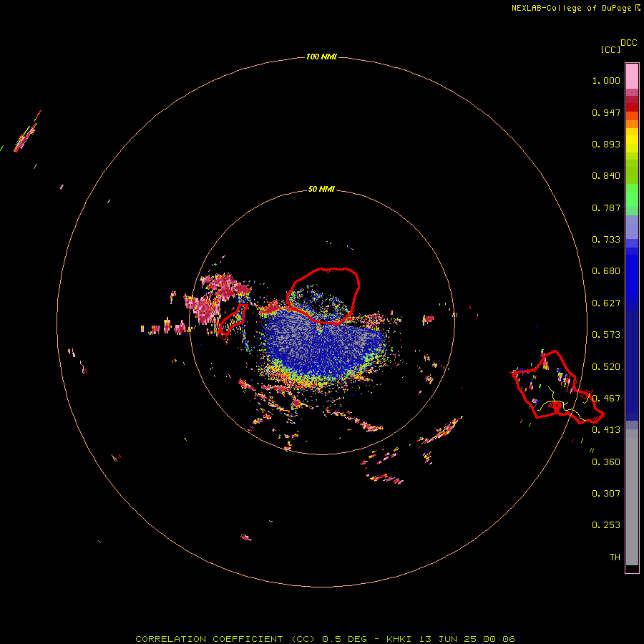This screenshot has height=644, width=644.
Task: Click the KHKI station identifier
Action: tap(399, 639)
